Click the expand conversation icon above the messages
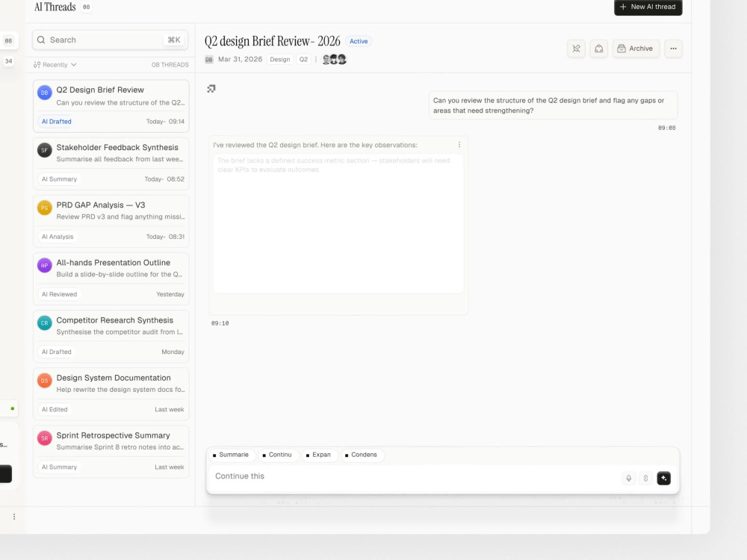 (211, 89)
